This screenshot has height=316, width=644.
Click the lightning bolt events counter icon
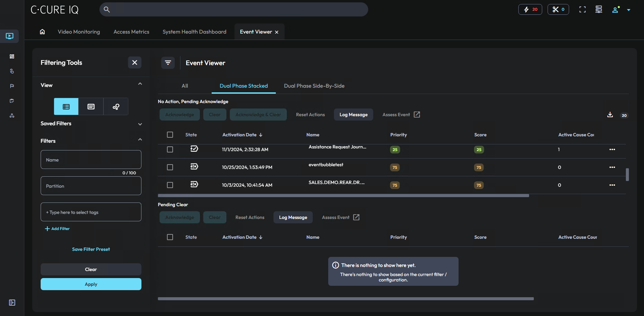(x=526, y=9)
